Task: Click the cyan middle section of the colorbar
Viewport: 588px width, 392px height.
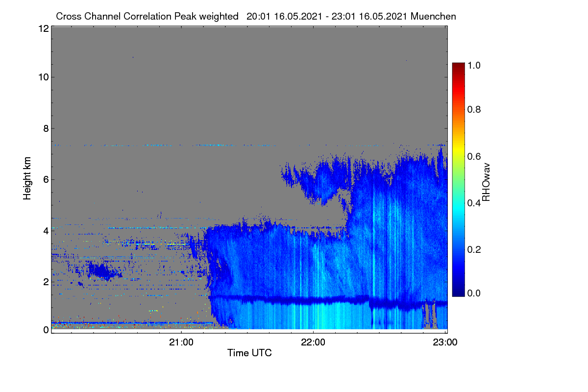Action: pyautogui.click(x=458, y=208)
